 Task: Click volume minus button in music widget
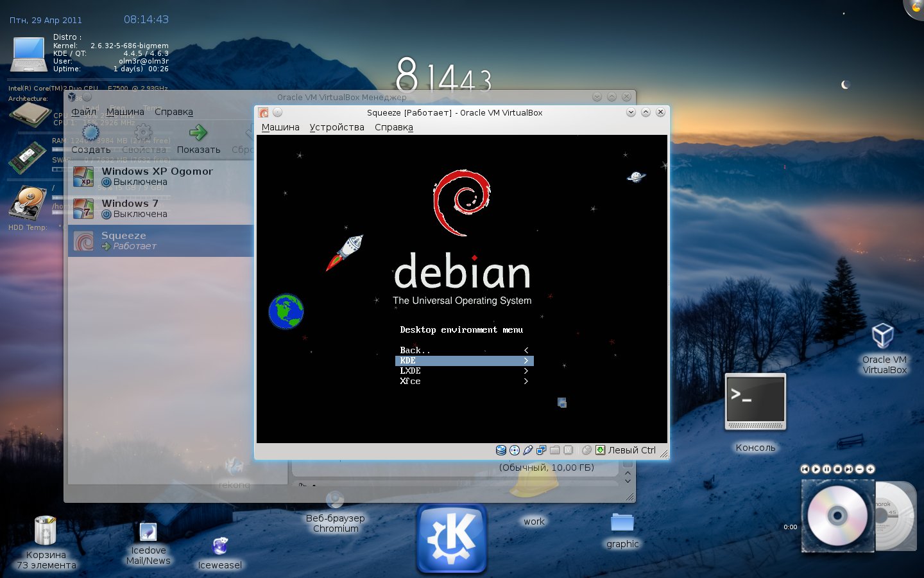(x=859, y=469)
